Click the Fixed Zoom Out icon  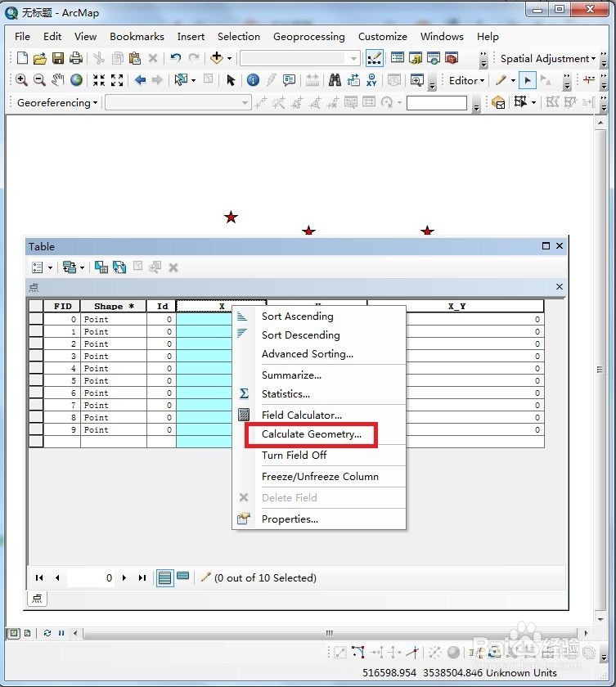point(117,80)
